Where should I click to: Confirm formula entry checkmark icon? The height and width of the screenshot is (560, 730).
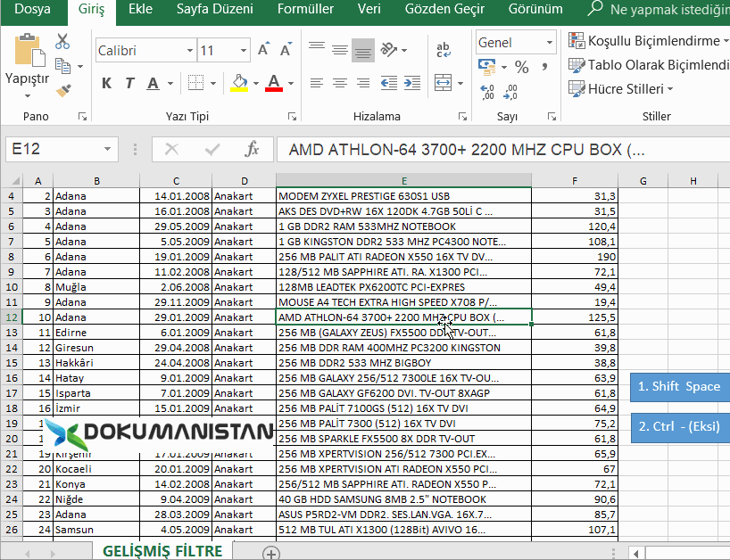pos(212,149)
